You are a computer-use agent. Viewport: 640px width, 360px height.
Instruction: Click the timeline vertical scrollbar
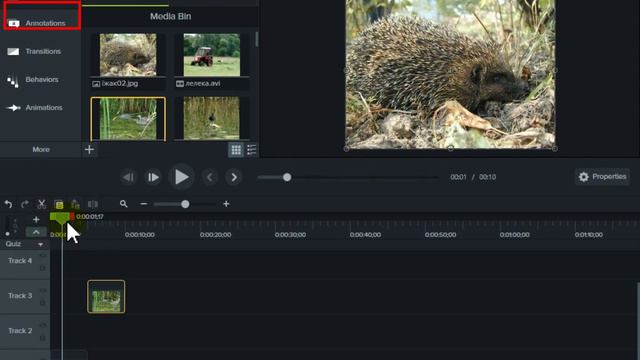638,320
